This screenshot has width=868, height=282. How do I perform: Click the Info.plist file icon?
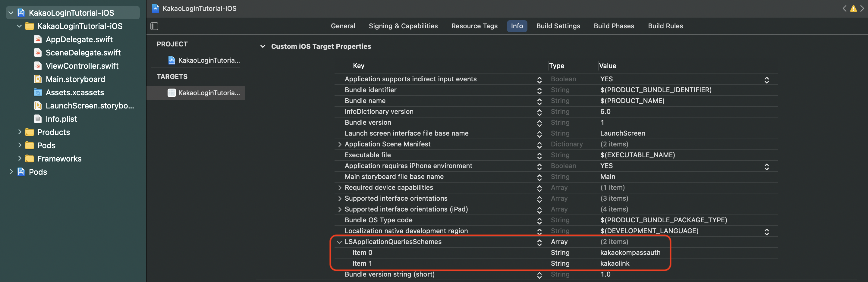pyautogui.click(x=38, y=119)
